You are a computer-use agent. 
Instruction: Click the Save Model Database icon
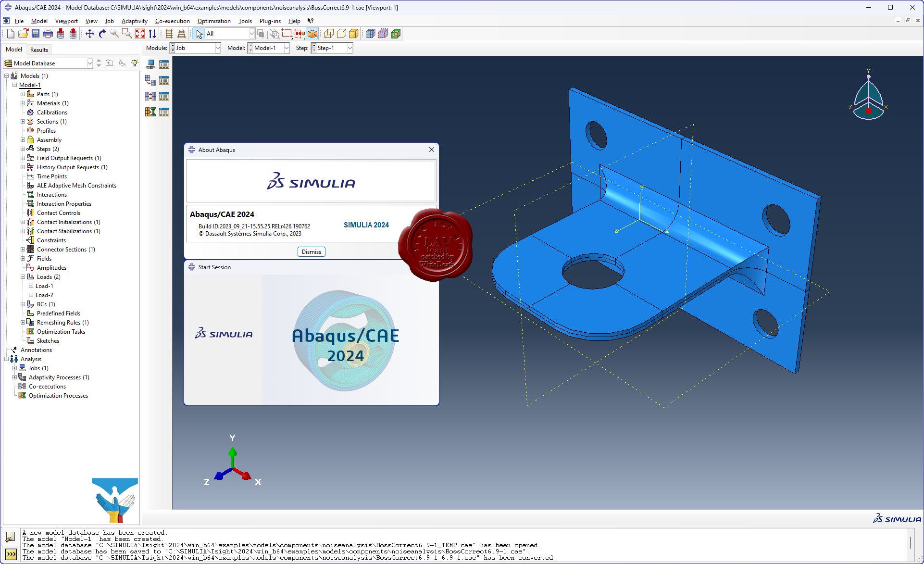pos(36,34)
